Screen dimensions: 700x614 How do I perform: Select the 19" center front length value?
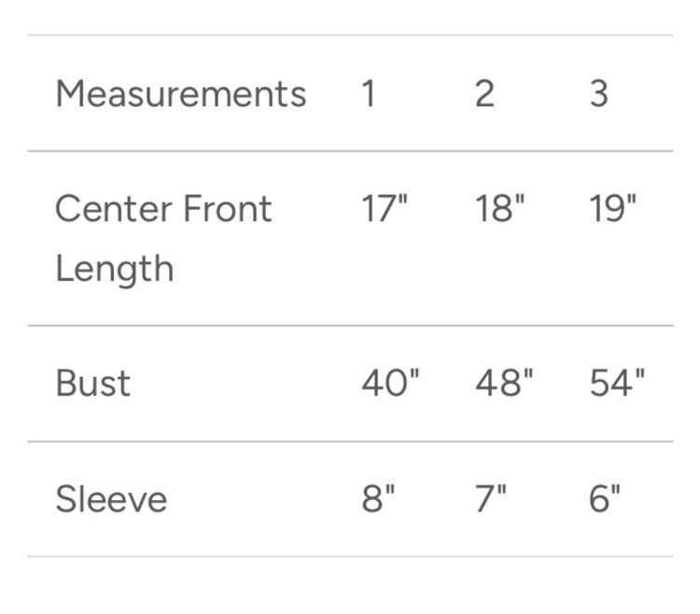click(613, 209)
